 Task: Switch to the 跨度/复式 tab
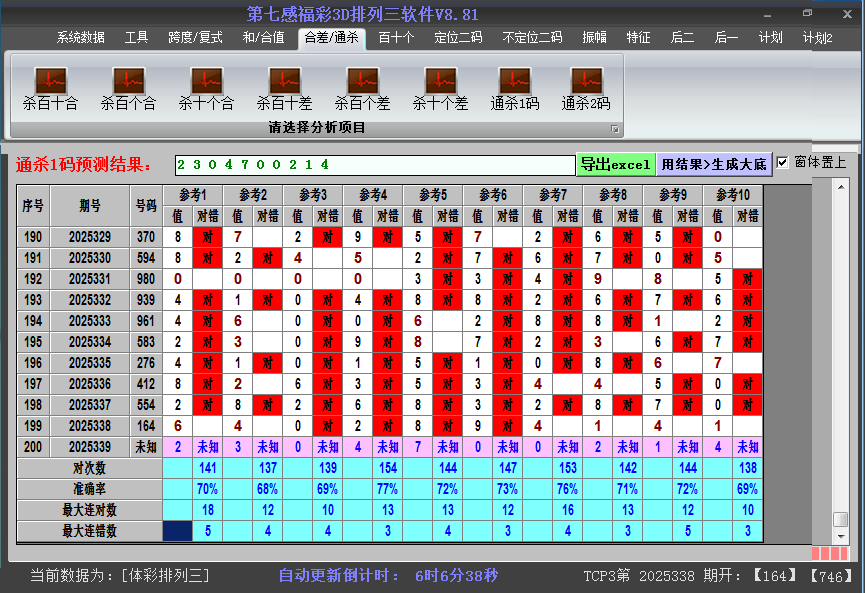click(195, 38)
